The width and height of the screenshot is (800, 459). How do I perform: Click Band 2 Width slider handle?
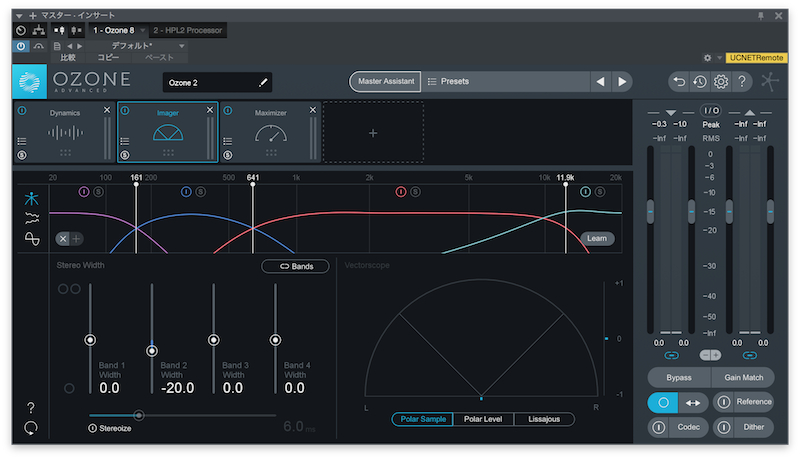pyautogui.click(x=152, y=351)
